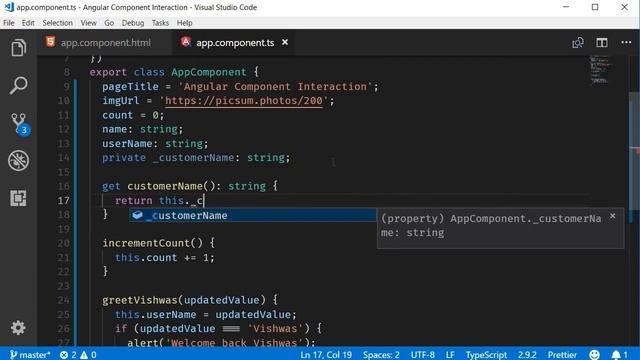Click the AppComponent class name
Screen dimensions: 640x360
pyautogui.click(x=209, y=72)
